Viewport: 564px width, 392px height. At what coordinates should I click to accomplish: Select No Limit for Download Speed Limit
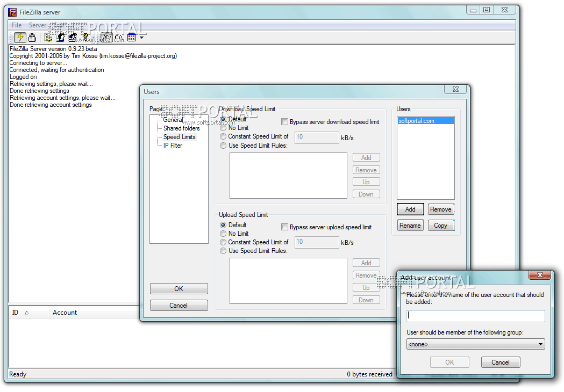coord(223,128)
